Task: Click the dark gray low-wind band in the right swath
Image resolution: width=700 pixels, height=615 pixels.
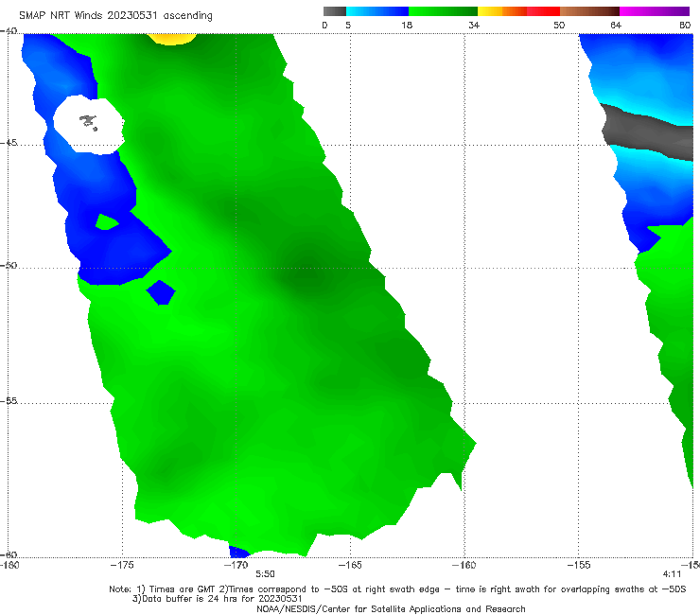Action: coord(647,132)
